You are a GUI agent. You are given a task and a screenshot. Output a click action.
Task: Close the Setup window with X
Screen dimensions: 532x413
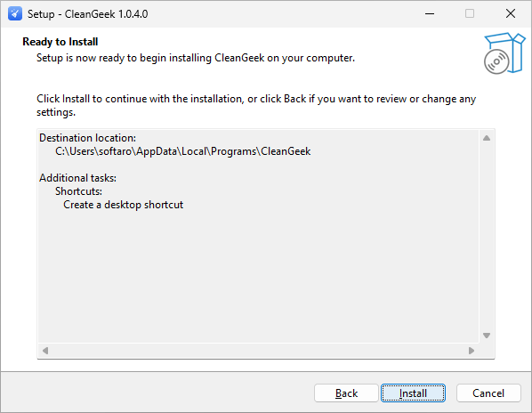point(511,14)
